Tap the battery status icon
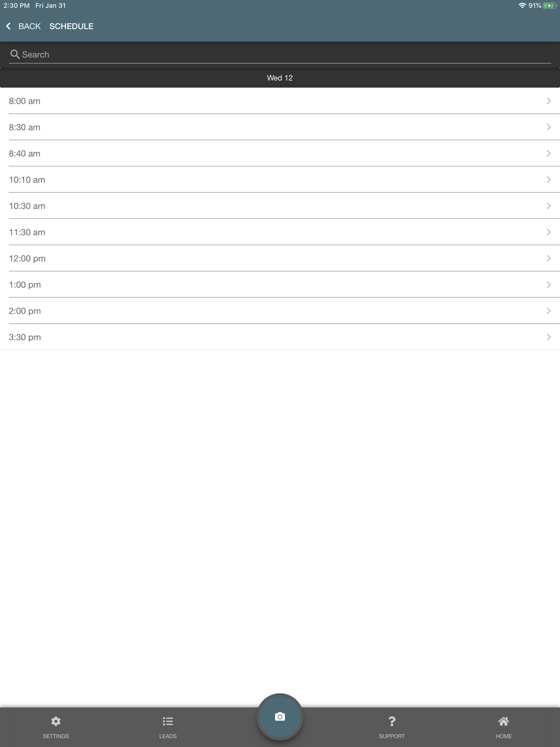This screenshot has height=747, width=560. point(549,6)
